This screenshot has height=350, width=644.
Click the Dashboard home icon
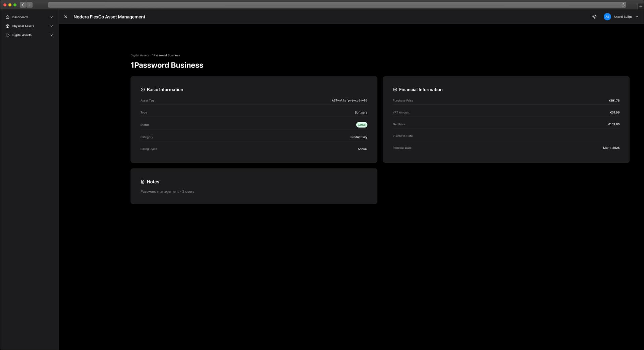point(8,17)
